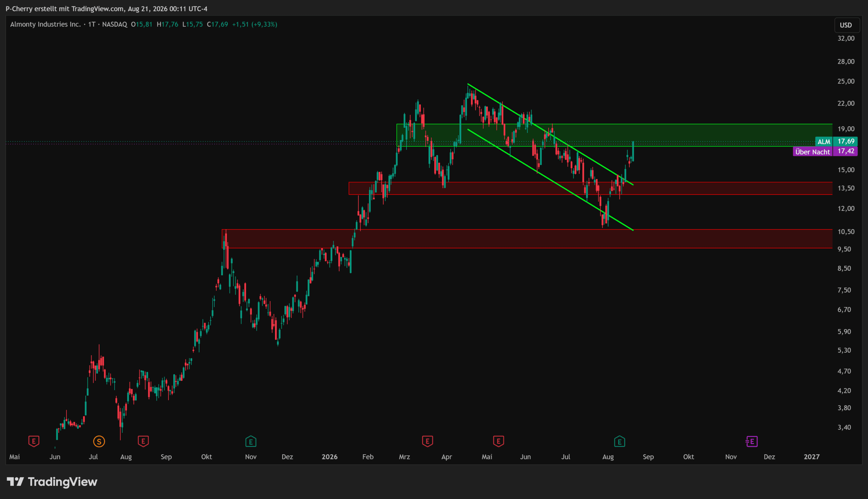Click the 5,30 price axis label
Screen dimensions: 868x499
pyautogui.click(x=844, y=350)
